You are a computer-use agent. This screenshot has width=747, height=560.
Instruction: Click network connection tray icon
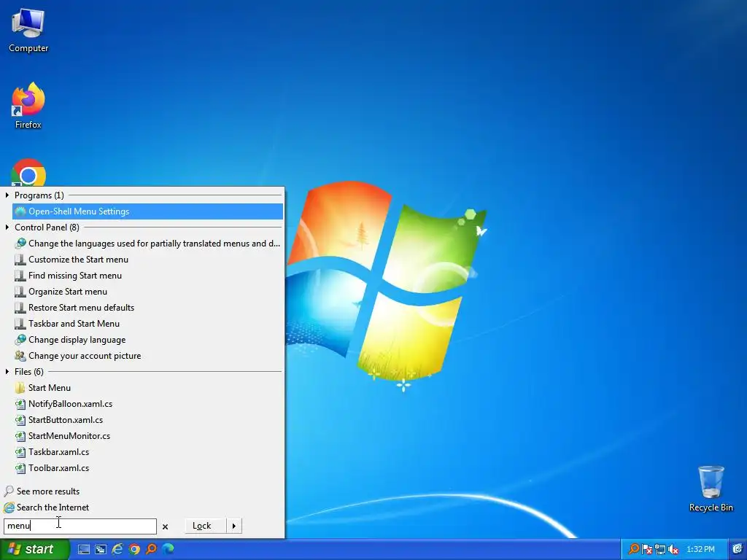[659, 550]
